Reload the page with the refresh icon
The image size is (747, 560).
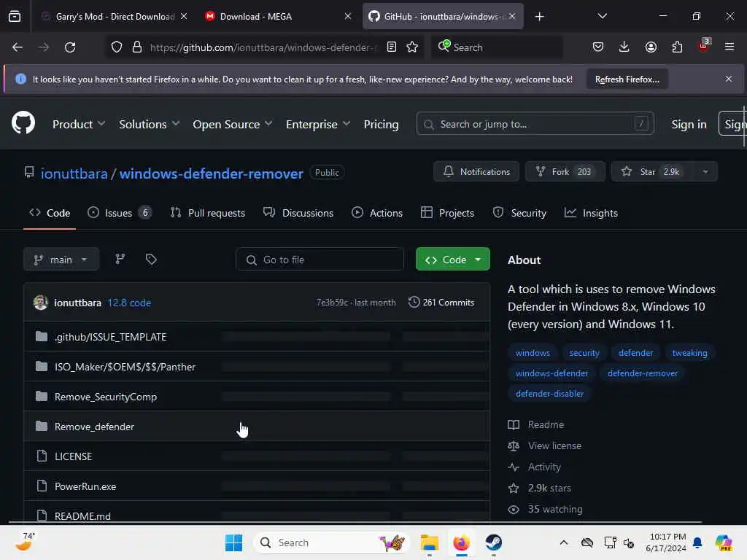pos(70,47)
